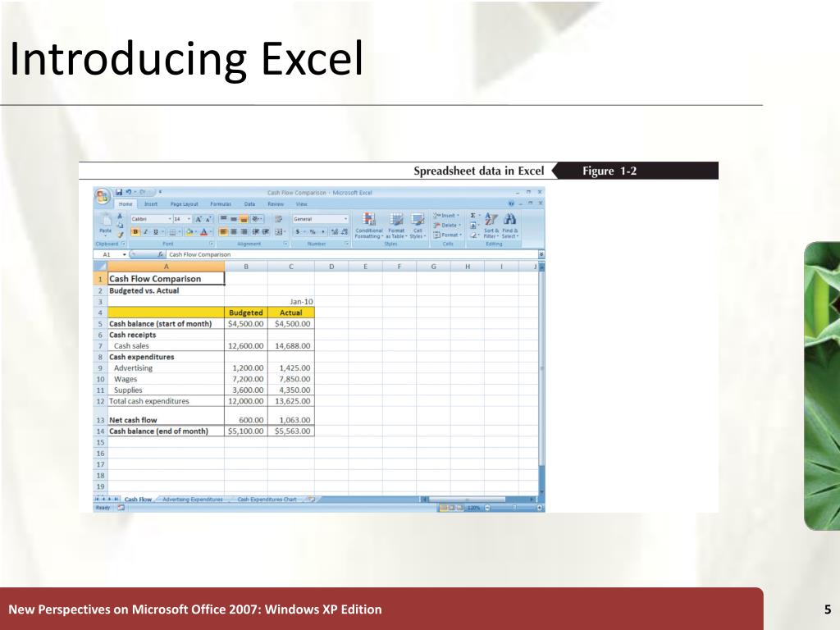This screenshot has width=840, height=630.
Task: Toggle Underline formatting
Action: [x=155, y=232]
